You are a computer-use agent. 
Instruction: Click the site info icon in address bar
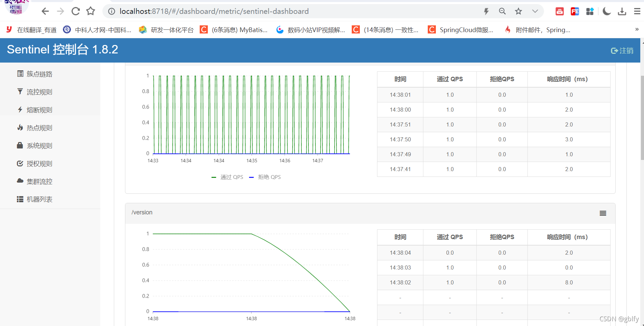[x=112, y=11]
